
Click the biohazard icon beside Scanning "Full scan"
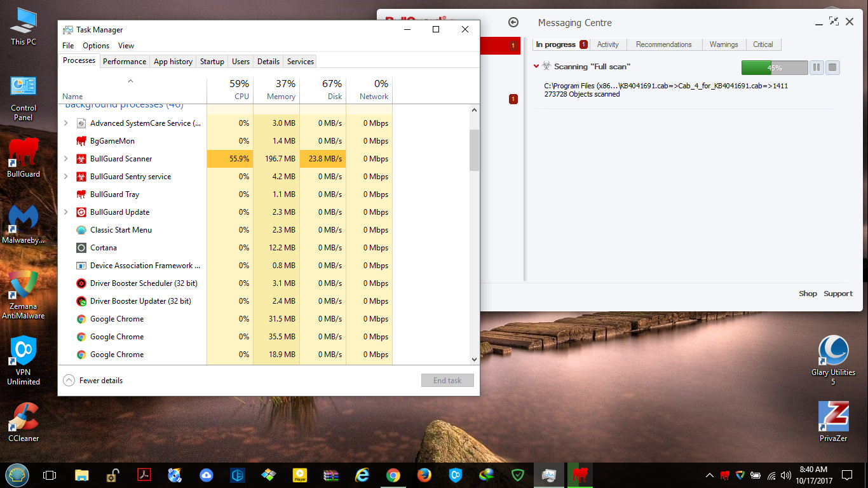click(546, 66)
